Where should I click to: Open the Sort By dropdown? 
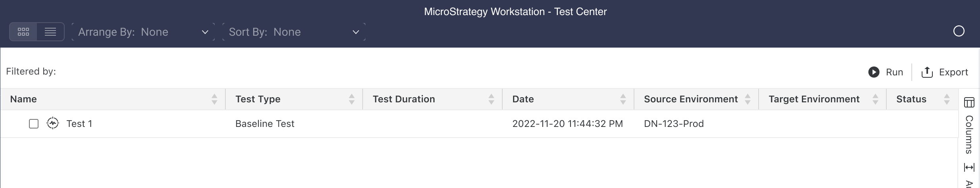tap(294, 32)
